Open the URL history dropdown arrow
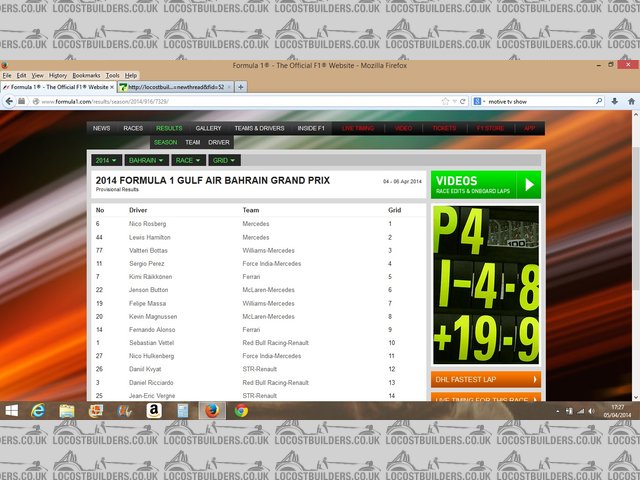The image size is (640, 480). coord(454,101)
